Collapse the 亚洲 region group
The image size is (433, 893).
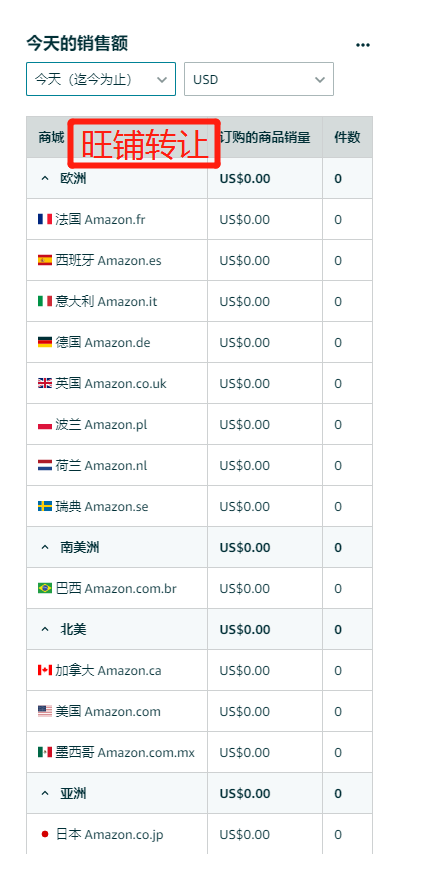point(45,794)
